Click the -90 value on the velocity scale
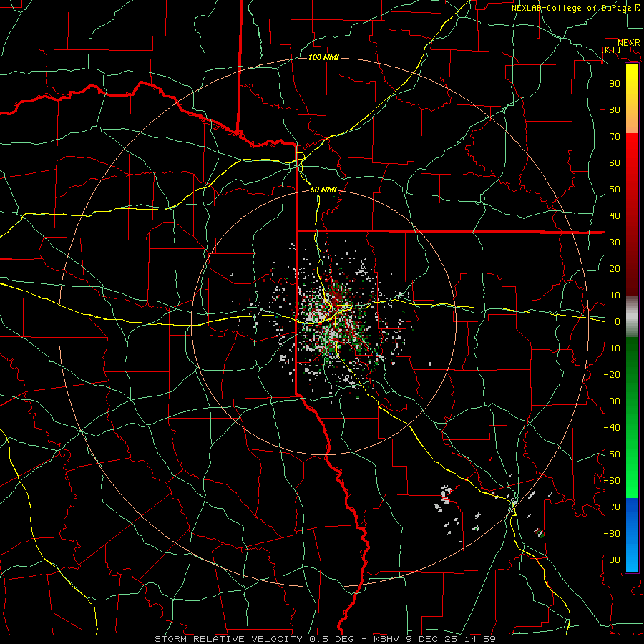 (612, 560)
